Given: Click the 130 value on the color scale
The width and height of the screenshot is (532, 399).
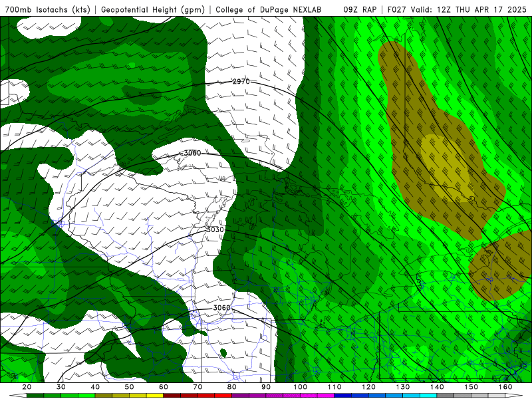Looking at the screenshot, I should click(403, 387).
